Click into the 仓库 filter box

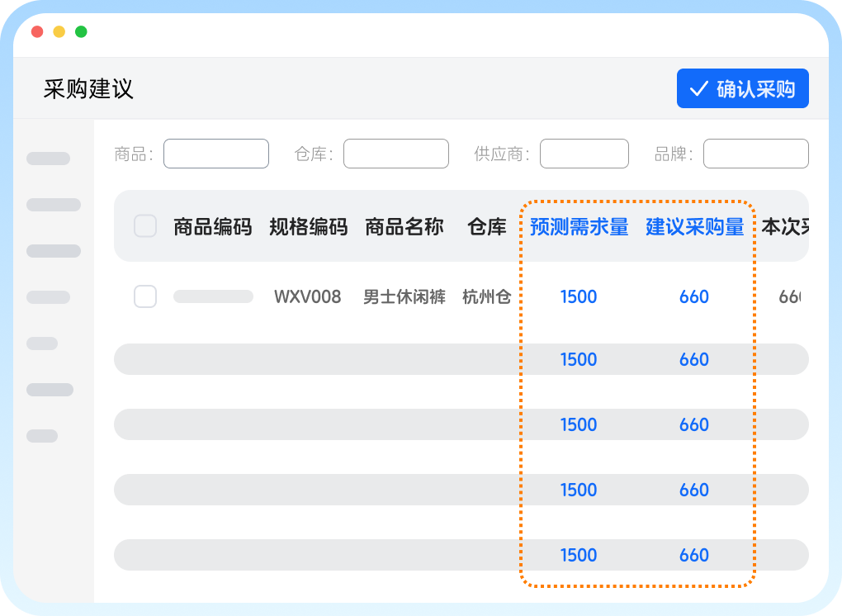click(395, 154)
